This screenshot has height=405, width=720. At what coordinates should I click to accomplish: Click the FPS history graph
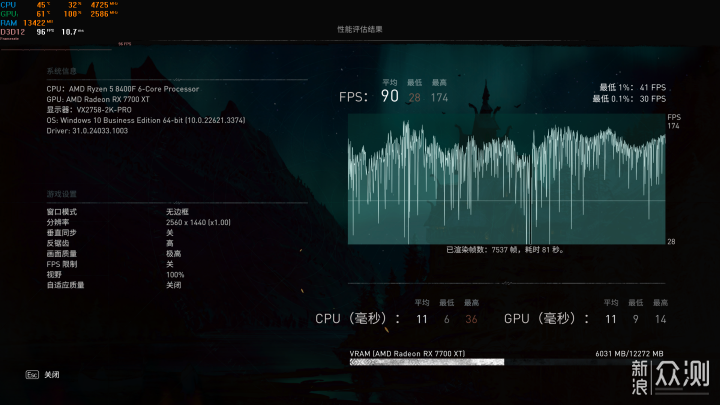[506, 179]
